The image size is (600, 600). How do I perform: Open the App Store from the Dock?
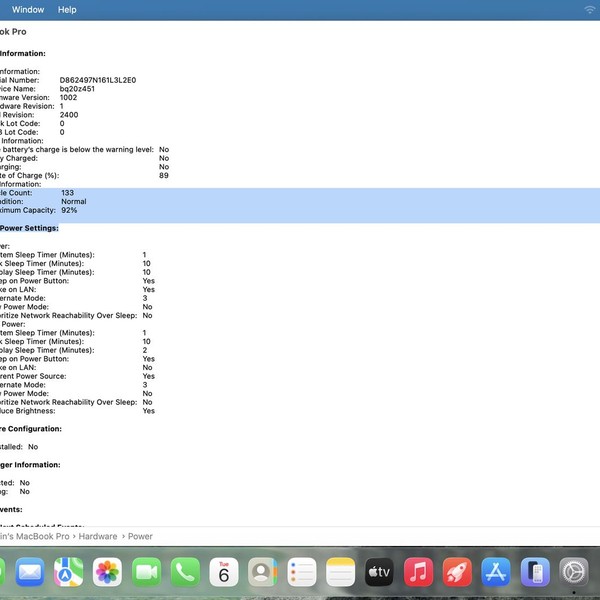496,572
